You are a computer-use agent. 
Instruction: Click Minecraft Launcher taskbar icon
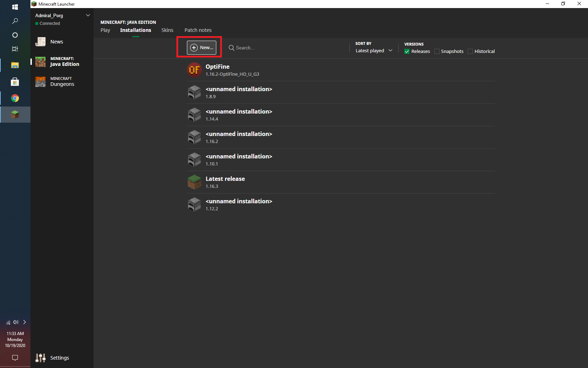(15, 115)
